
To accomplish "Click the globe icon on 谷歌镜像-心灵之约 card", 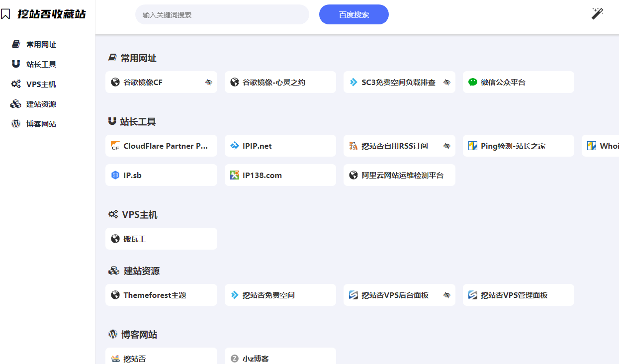I will click(x=235, y=82).
